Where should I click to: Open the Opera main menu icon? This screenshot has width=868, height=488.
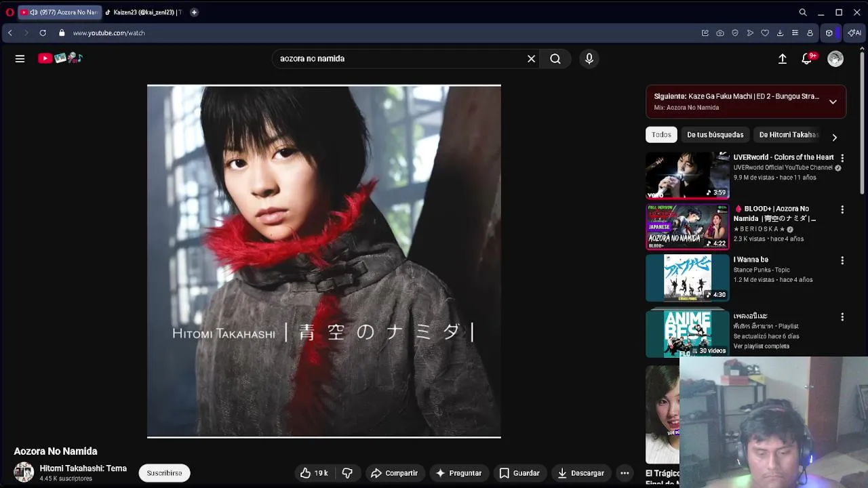pos(9,12)
